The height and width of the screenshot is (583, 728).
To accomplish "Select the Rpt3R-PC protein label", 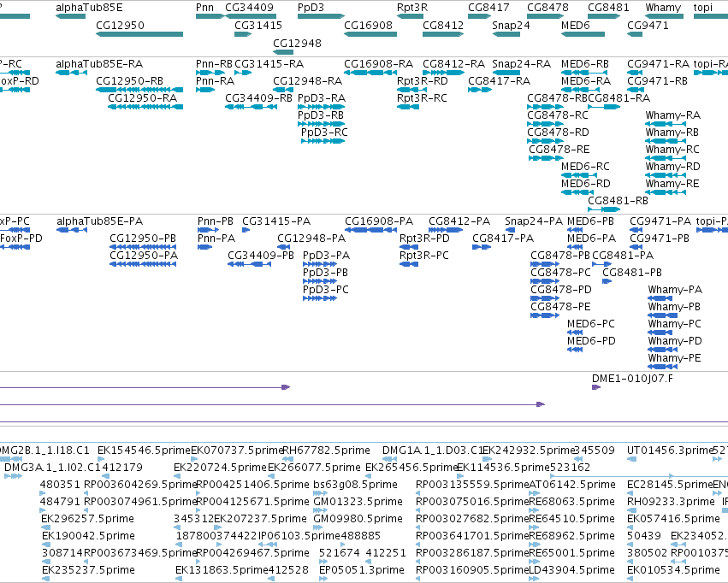I will coord(424,256).
